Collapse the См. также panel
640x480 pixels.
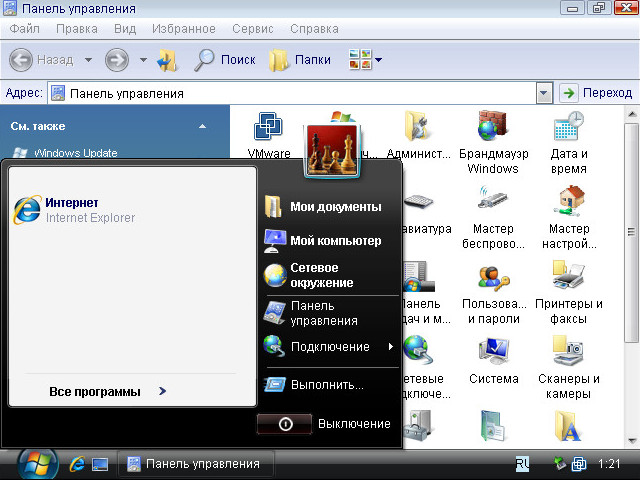[201, 127]
